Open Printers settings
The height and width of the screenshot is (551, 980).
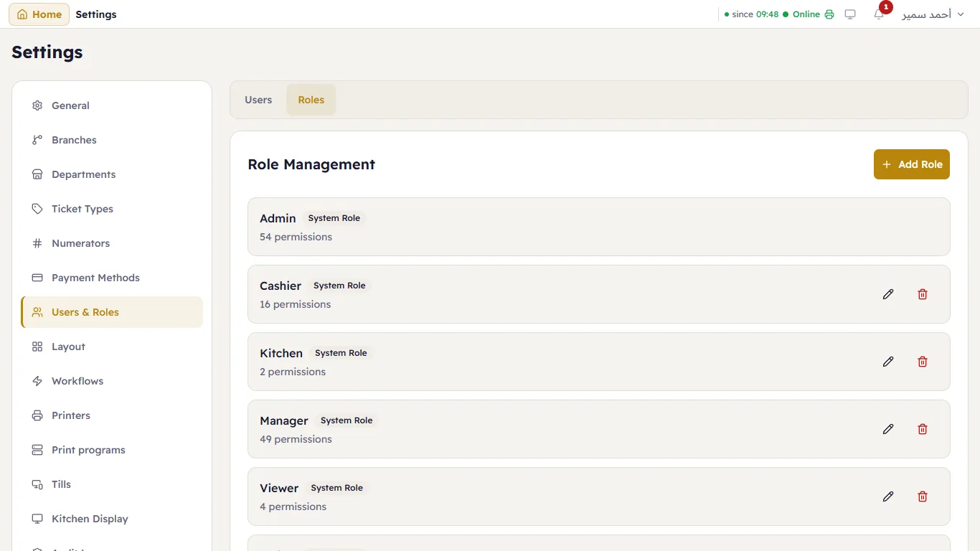(x=112, y=415)
